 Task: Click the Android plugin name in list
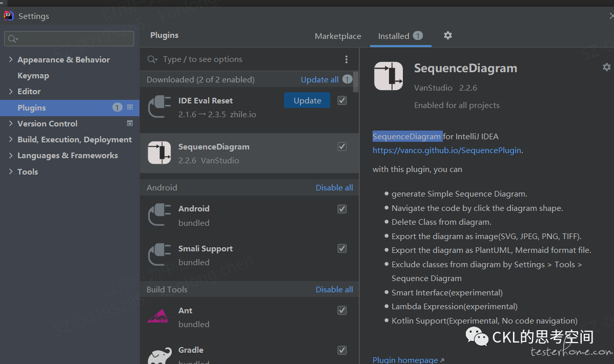[x=194, y=209]
